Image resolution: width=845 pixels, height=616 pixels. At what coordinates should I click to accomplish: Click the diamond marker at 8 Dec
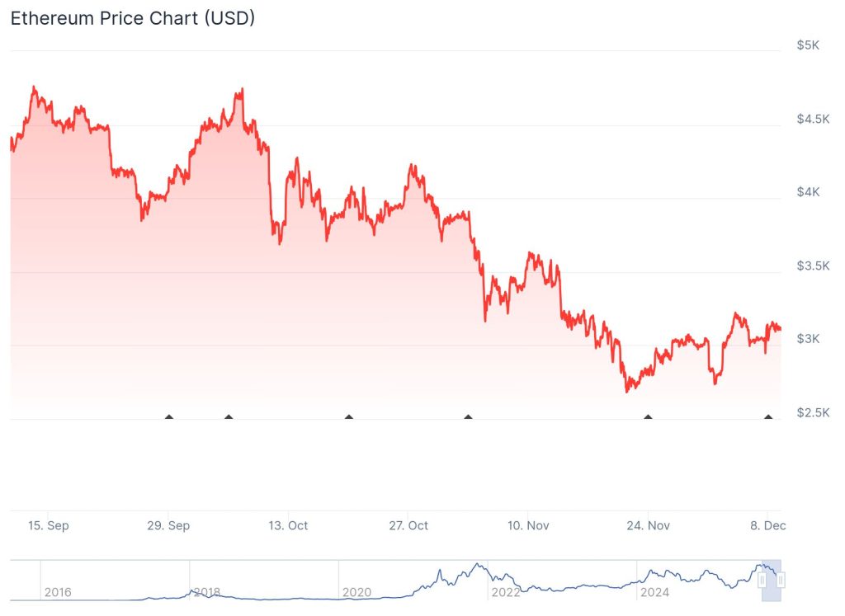(x=768, y=417)
